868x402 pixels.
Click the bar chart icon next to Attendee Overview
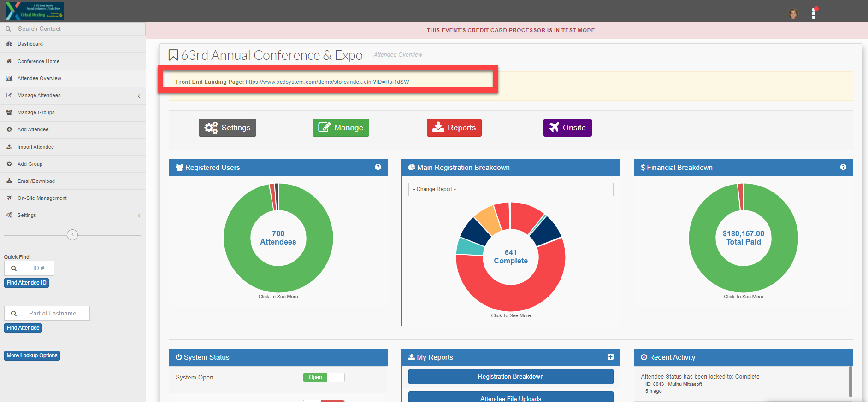pyautogui.click(x=9, y=78)
